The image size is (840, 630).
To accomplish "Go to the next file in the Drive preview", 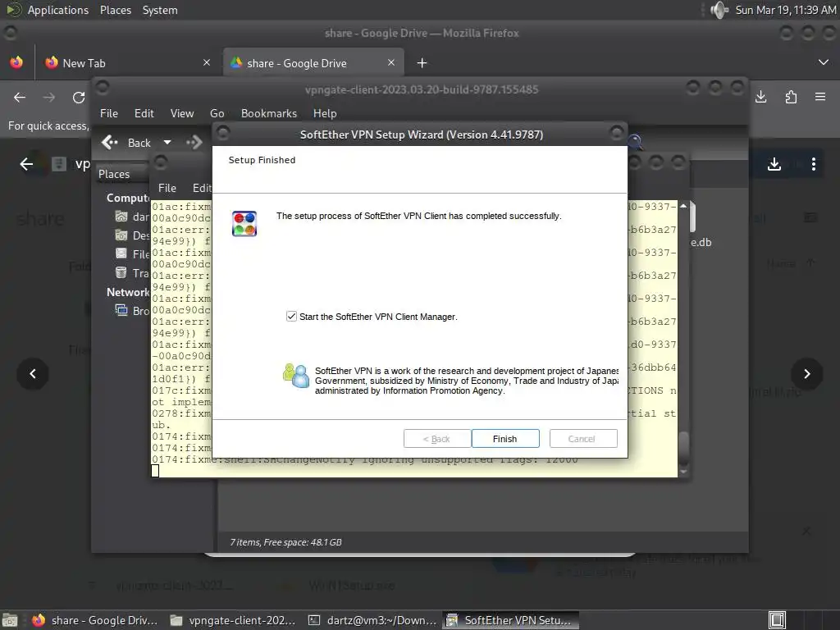I will pyautogui.click(x=807, y=373).
